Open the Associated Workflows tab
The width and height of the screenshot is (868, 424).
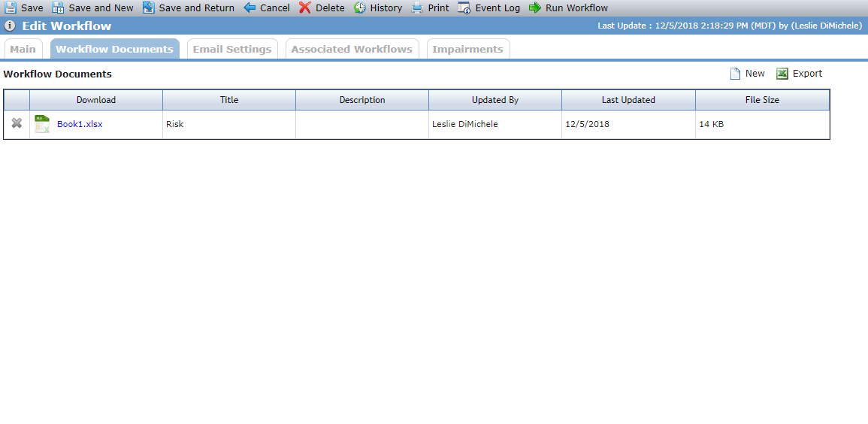tap(352, 49)
